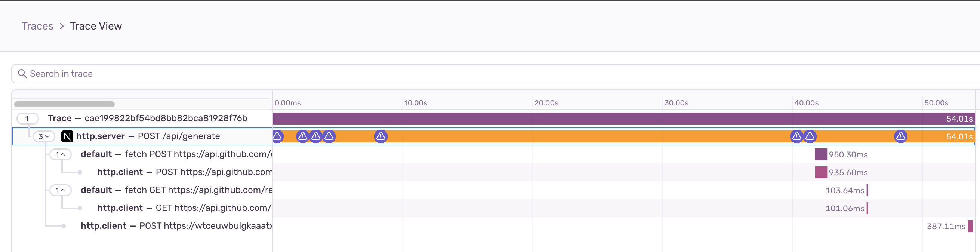The width and height of the screenshot is (980, 252).
Task: Click the horizontal scrollbar above the trace tree
Action: click(x=64, y=104)
